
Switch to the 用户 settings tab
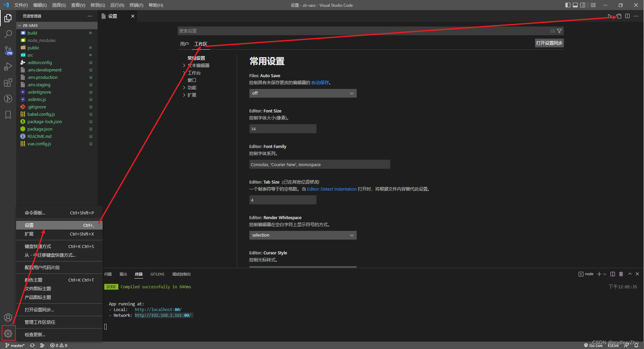[x=184, y=44]
